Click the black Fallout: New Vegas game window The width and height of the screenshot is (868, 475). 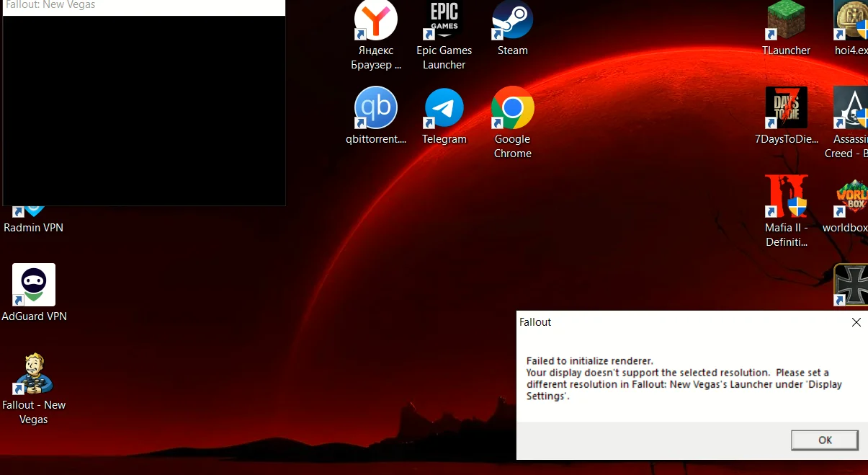coord(144,110)
